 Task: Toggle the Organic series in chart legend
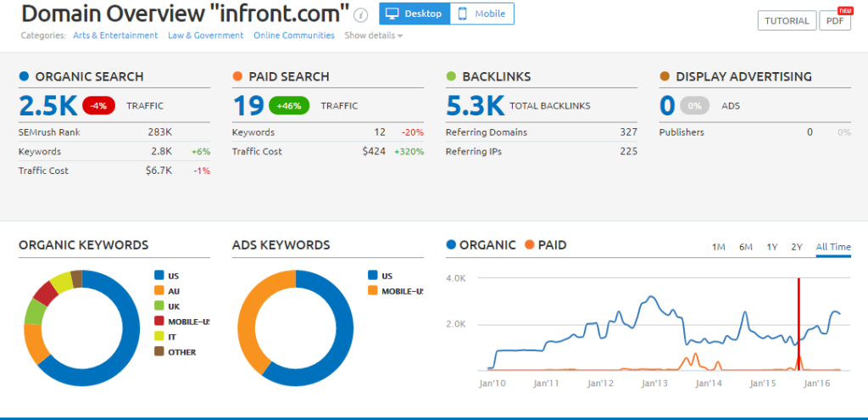point(481,245)
